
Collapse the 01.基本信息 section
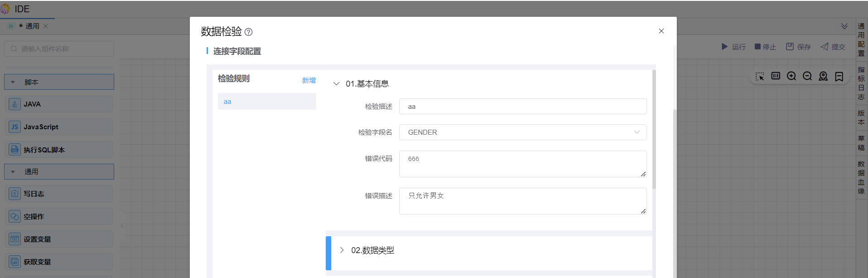pos(336,84)
